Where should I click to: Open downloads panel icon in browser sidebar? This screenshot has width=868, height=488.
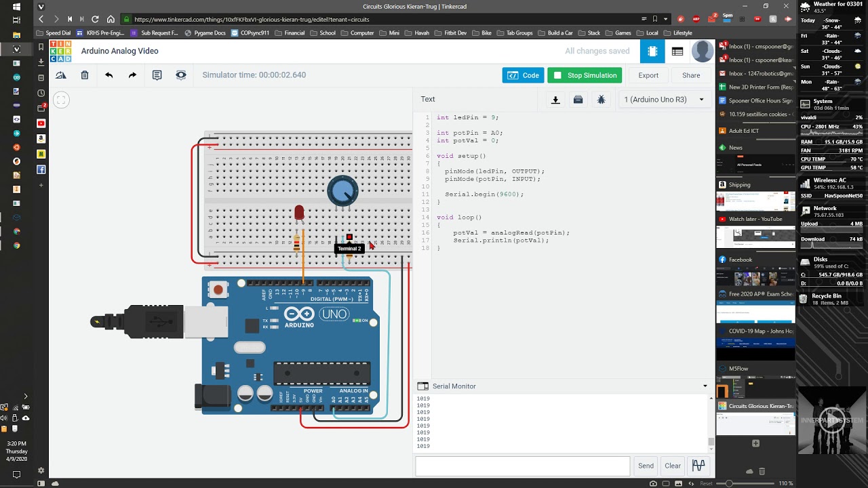[x=41, y=62]
